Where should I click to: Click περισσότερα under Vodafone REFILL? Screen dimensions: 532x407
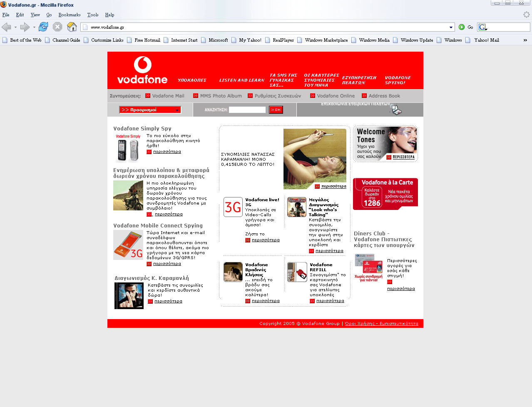[x=330, y=301]
